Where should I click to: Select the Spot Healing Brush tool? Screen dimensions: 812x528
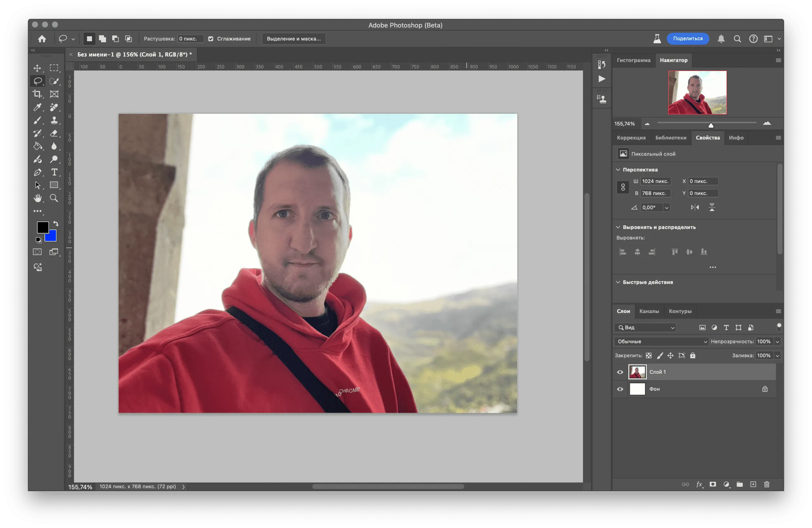54,107
